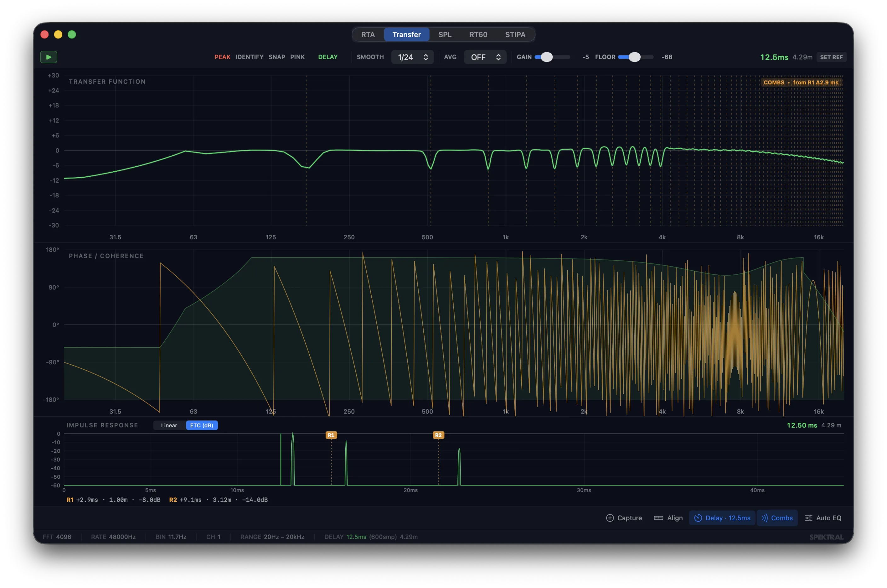Image resolution: width=887 pixels, height=588 pixels.
Task: Open the AVG OFF dropdown
Action: coord(485,57)
